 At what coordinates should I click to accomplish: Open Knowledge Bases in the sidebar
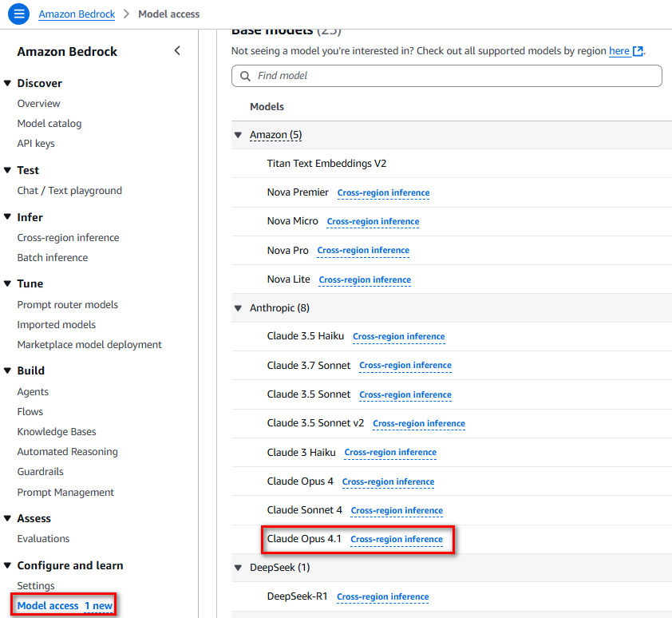57,431
